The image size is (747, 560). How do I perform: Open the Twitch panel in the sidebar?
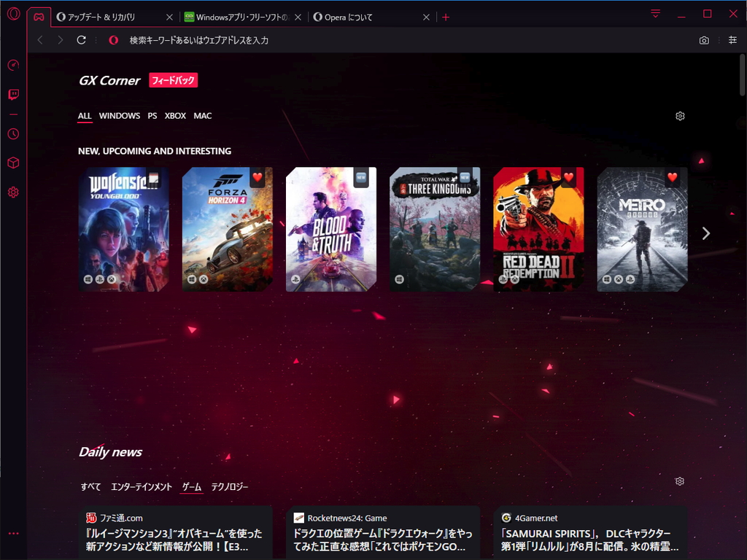click(13, 95)
